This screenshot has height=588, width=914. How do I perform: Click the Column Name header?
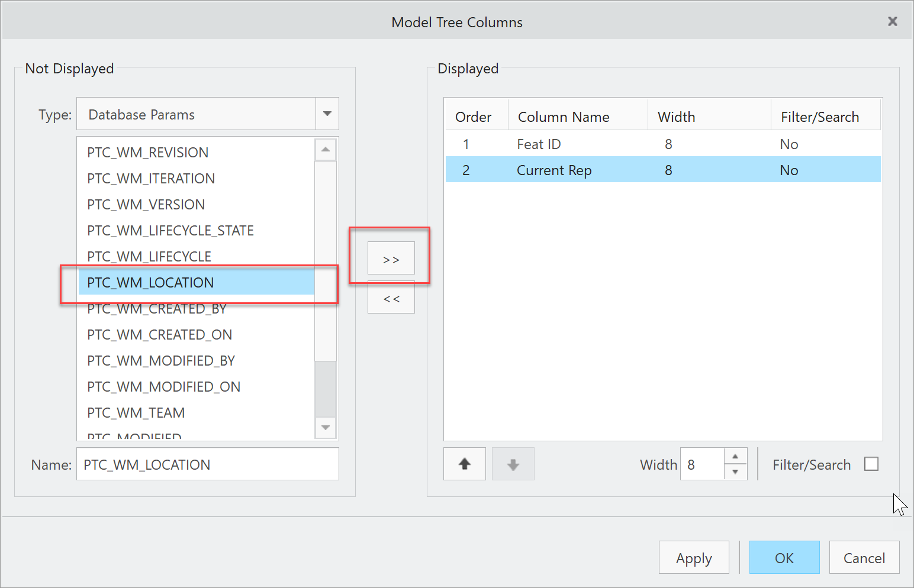click(564, 117)
